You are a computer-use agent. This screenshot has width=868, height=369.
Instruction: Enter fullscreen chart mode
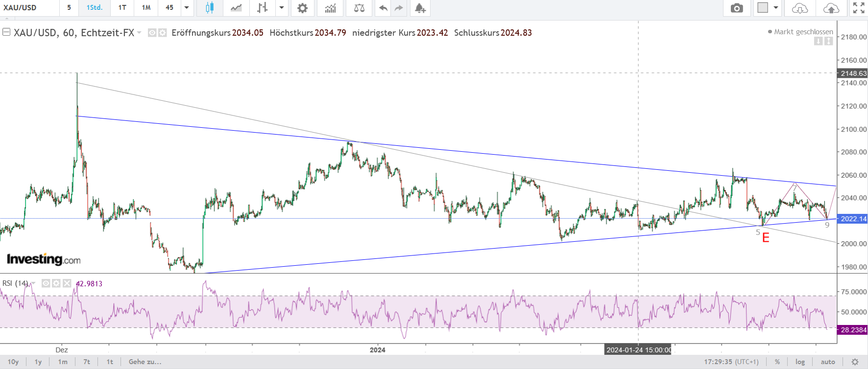pos(859,8)
